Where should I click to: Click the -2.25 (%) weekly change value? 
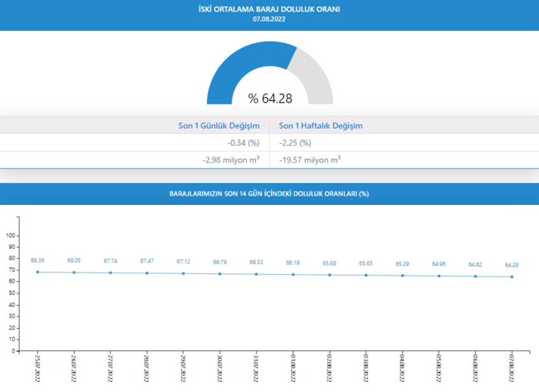(295, 143)
